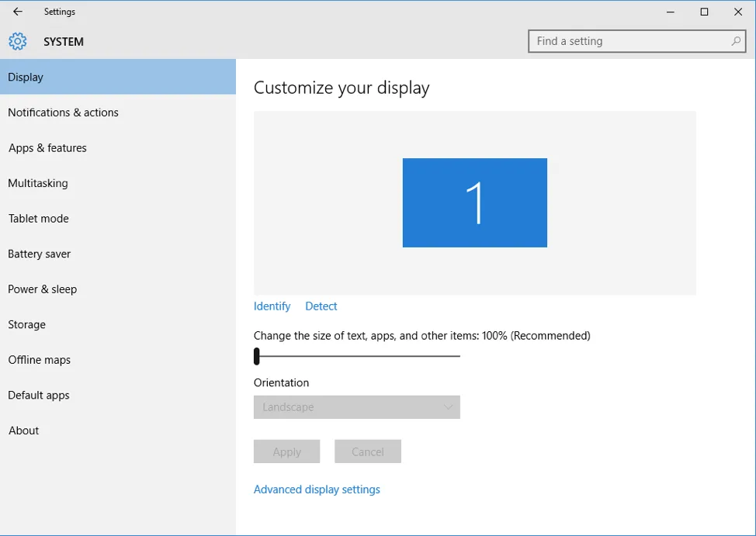Select monitor 1 in the display preview
The height and width of the screenshot is (536, 756).
(474, 202)
